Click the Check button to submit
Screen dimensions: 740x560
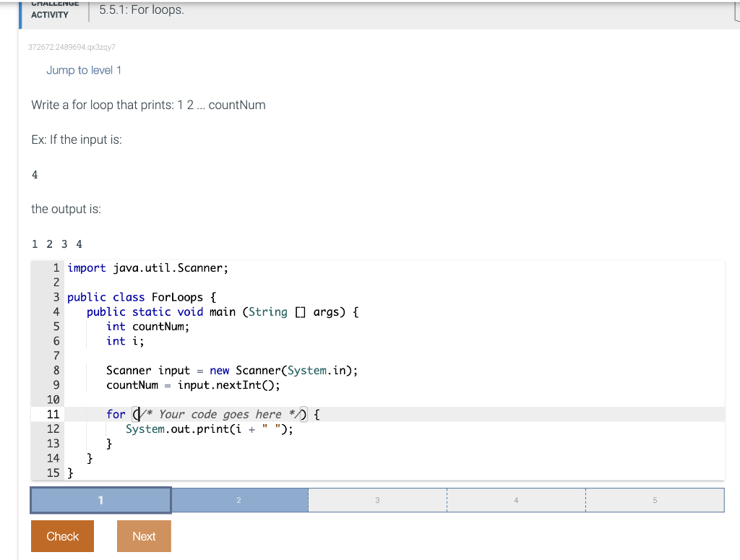click(x=61, y=536)
